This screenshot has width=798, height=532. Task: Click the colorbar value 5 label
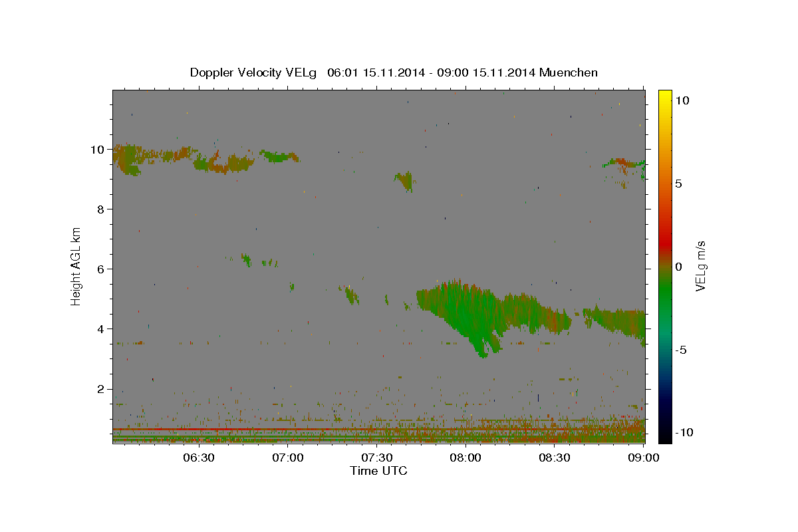coord(678,184)
